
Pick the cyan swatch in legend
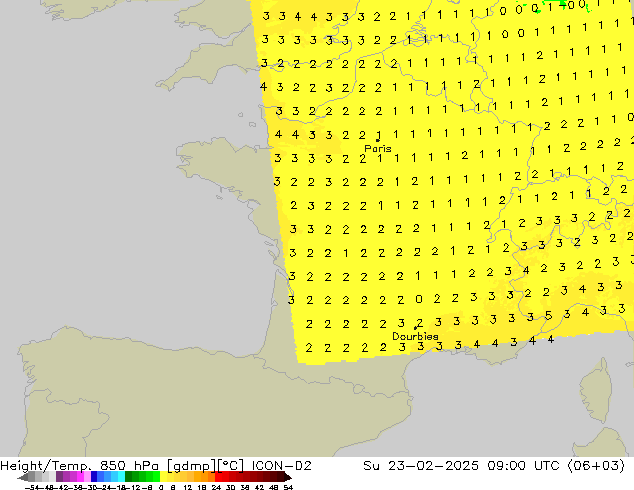[x=121, y=476]
